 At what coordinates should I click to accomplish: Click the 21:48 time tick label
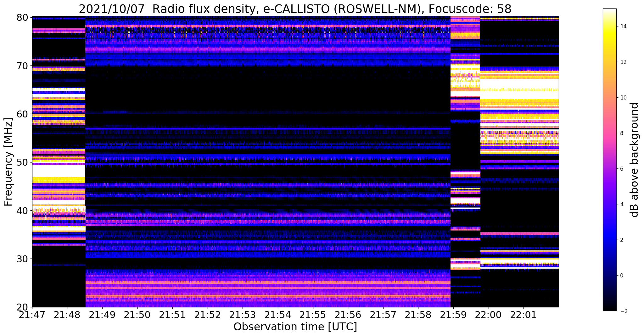pos(67,315)
